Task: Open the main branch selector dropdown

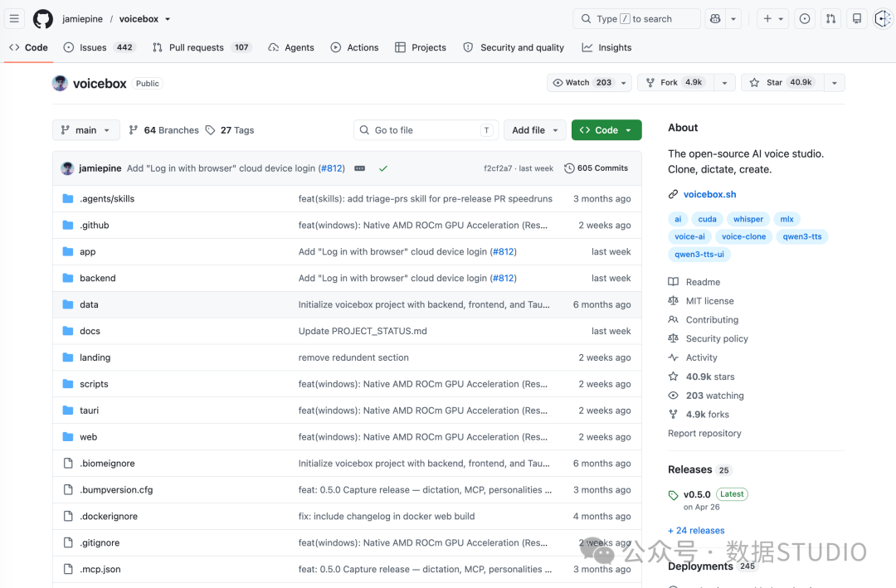Action: click(86, 130)
